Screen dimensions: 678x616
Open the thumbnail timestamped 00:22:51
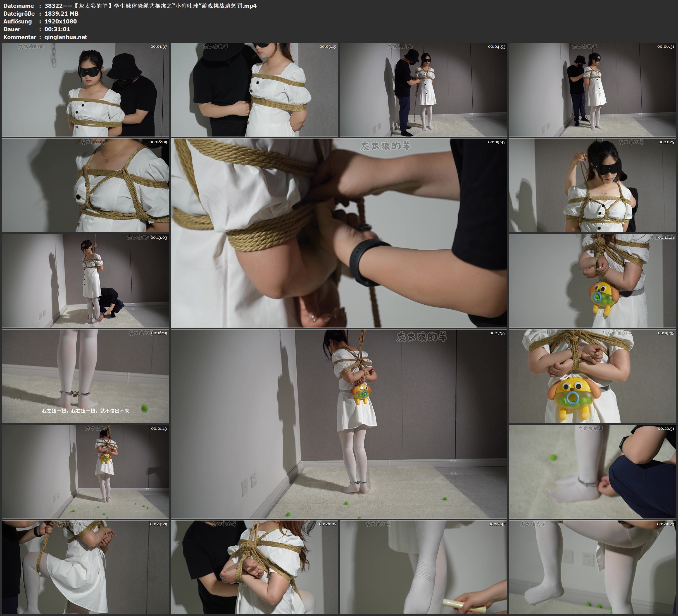point(592,472)
